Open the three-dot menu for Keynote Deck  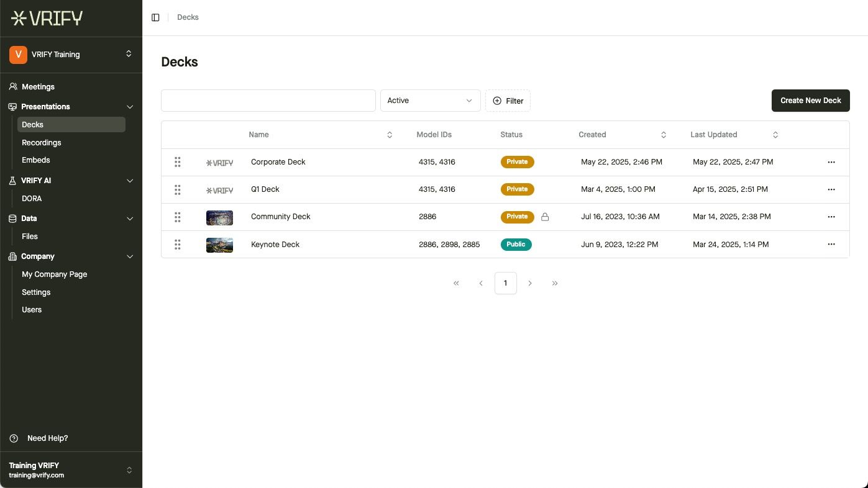point(831,245)
